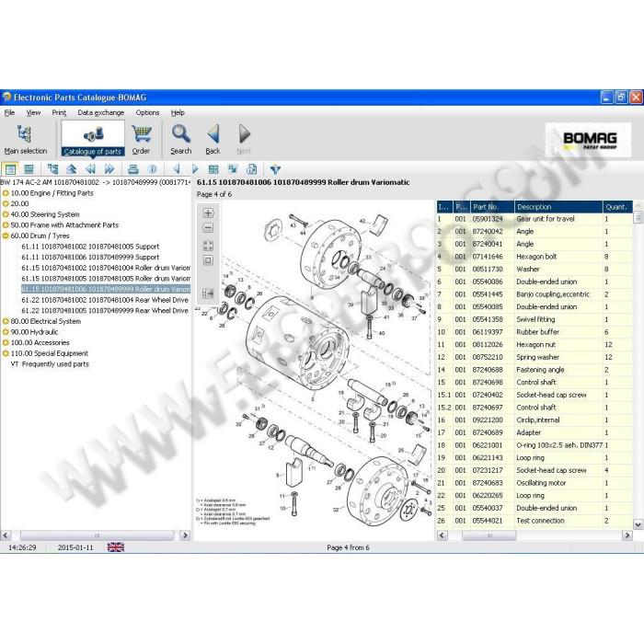644x644 pixels.
Task: Select VT Frequently used parts
Action: click(x=50, y=364)
